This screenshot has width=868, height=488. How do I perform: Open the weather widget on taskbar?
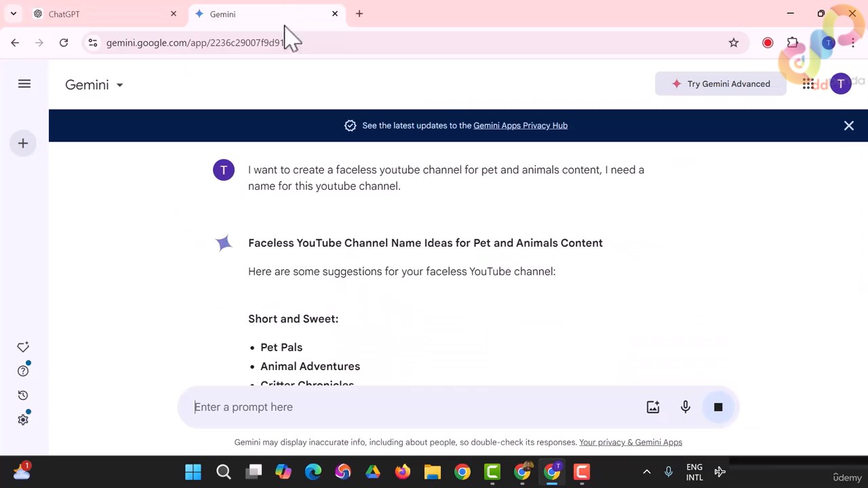click(22, 471)
